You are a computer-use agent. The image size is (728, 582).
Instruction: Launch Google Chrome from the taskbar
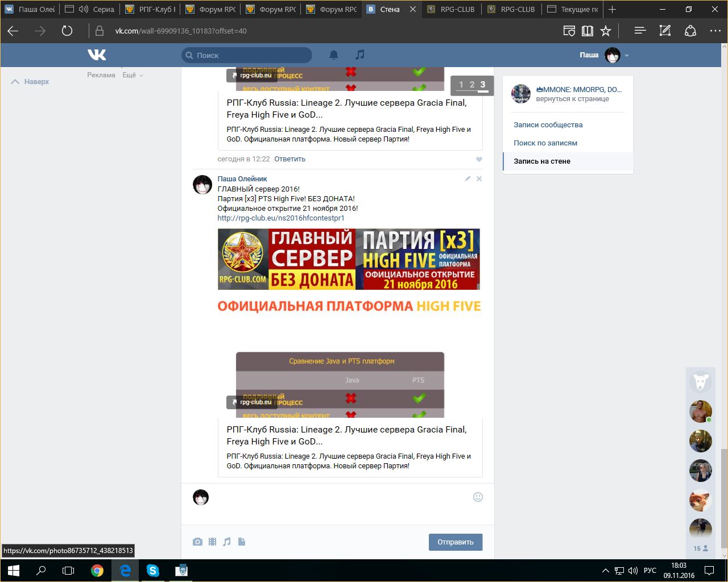tap(97, 571)
